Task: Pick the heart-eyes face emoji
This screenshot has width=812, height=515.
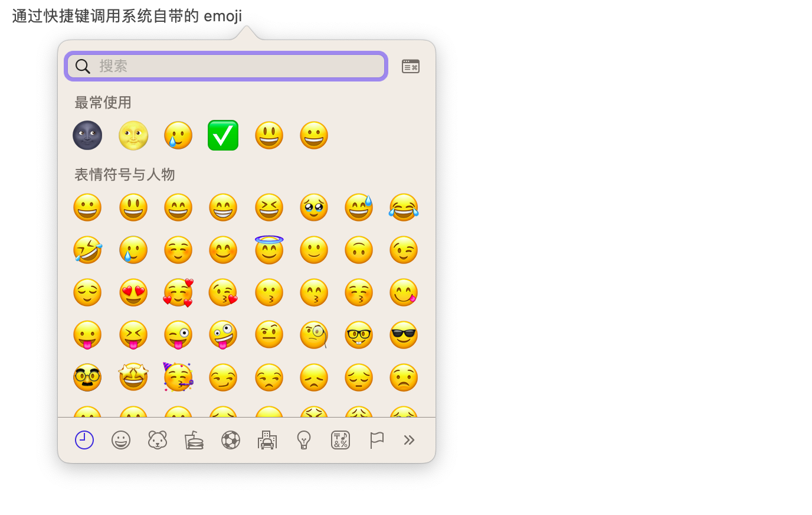Action: tap(133, 292)
